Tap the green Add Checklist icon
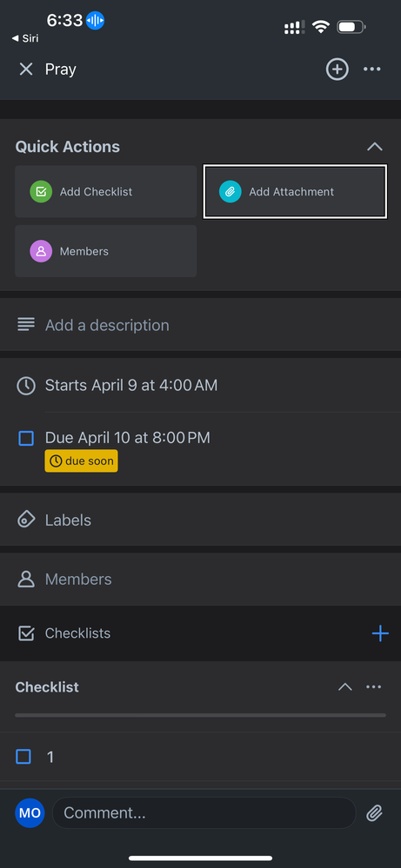 click(x=41, y=191)
